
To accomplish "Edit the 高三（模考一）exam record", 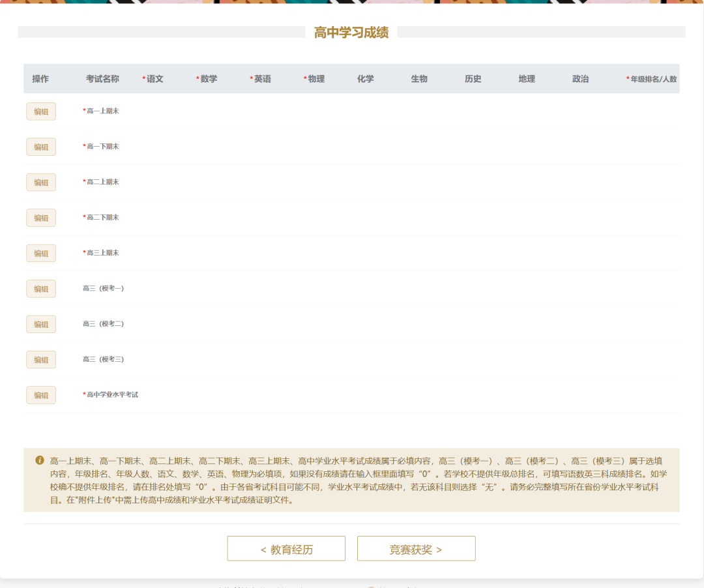I will (41, 288).
